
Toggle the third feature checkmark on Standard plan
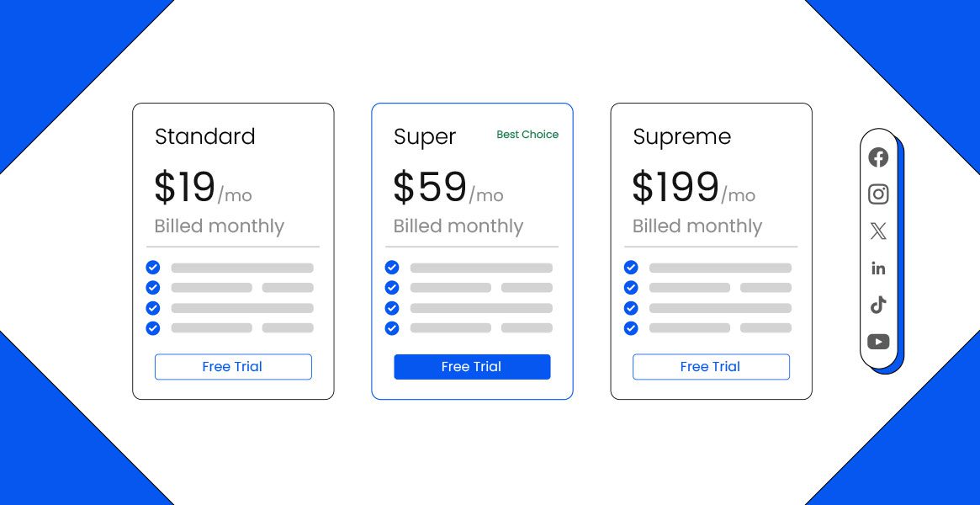(x=153, y=308)
